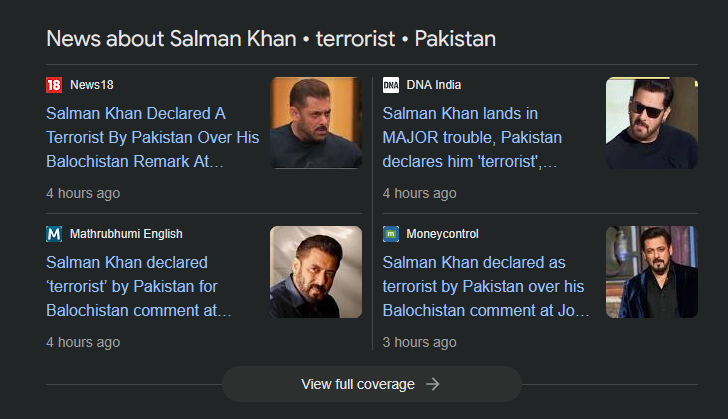728x419 pixels.
Task: Click the News18 source logo icon
Action: pyautogui.click(x=54, y=85)
